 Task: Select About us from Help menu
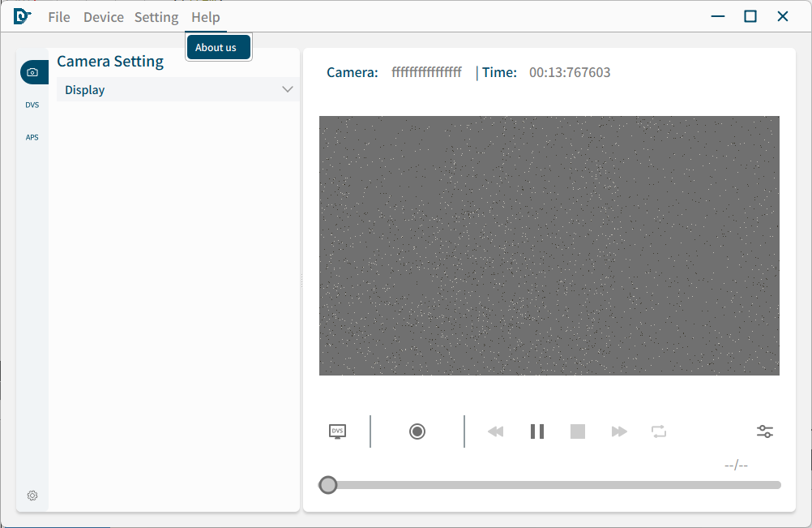point(216,48)
